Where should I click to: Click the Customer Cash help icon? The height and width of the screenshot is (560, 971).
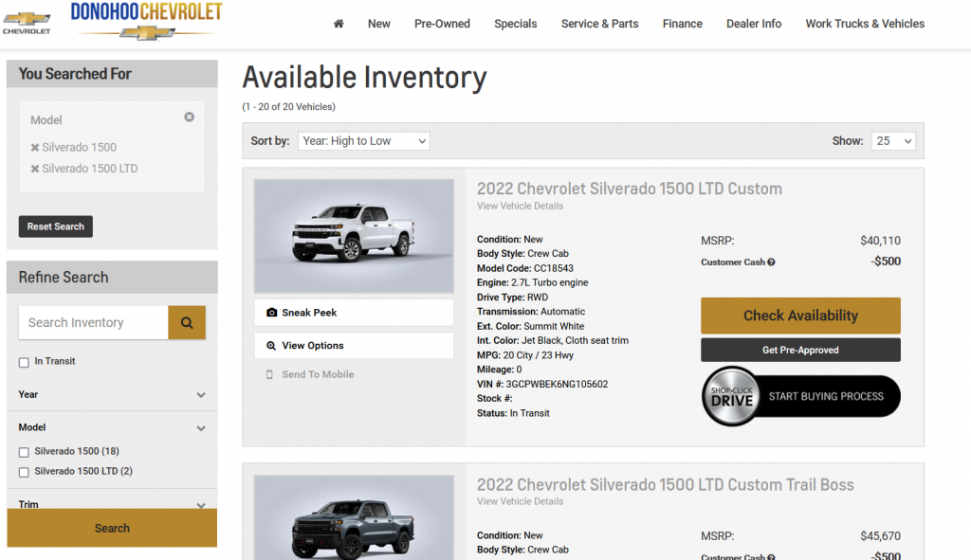click(x=771, y=262)
